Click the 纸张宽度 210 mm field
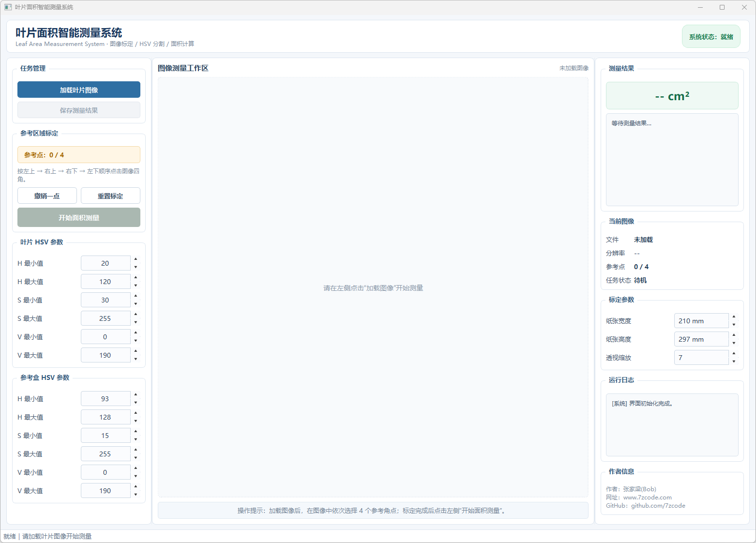 tap(701, 321)
